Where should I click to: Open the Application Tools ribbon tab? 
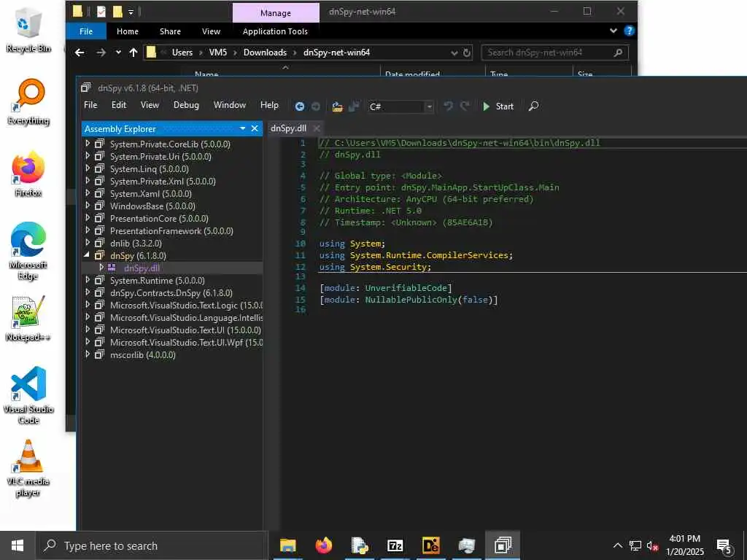(275, 31)
